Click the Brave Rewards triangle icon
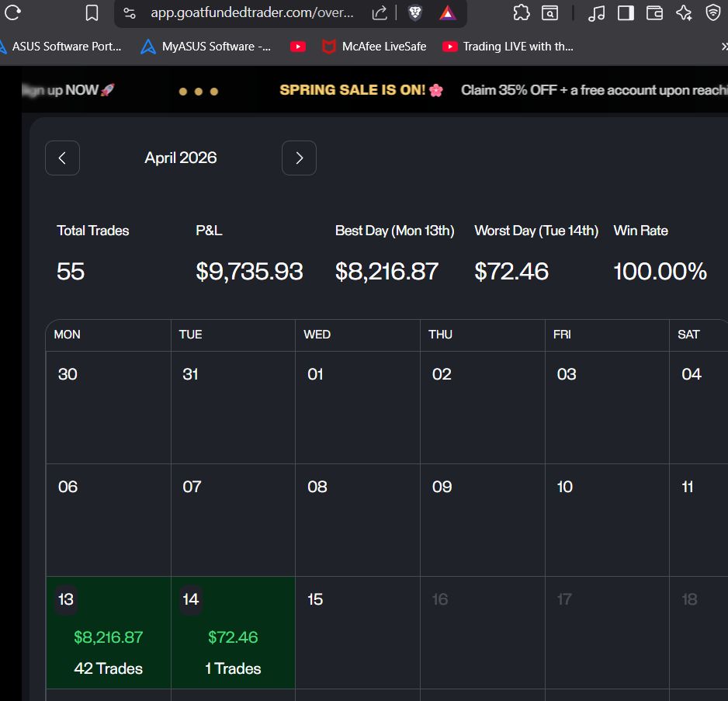The image size is (728, 701). [x=447, y=12]
